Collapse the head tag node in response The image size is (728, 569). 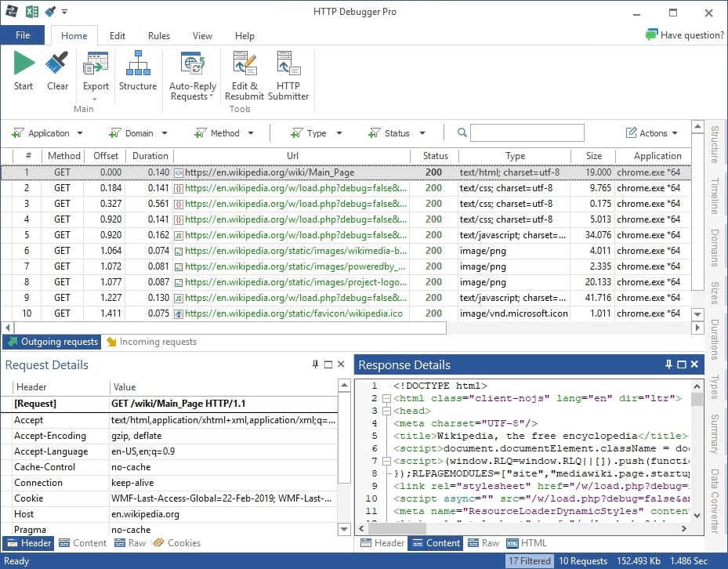(x=385, y=411)
